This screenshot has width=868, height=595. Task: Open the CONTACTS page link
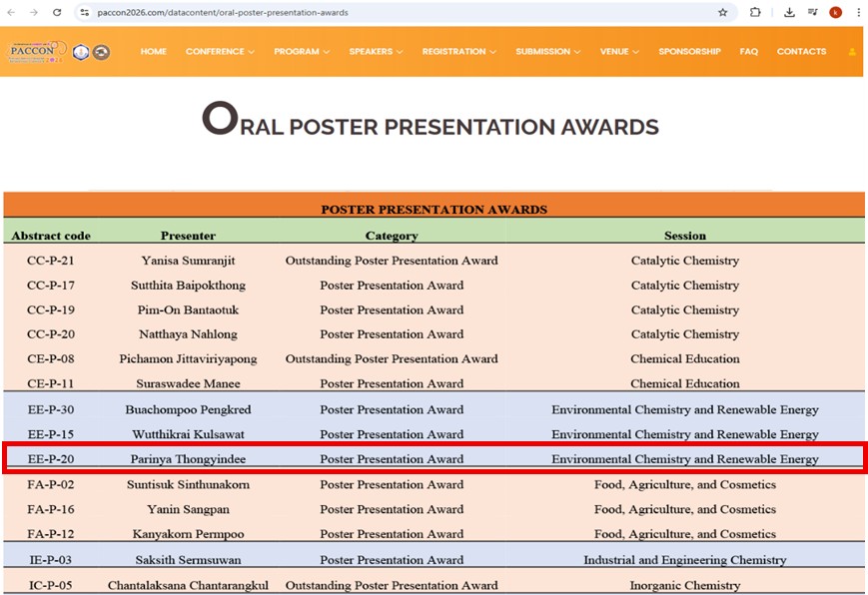[x=801, y=52]
